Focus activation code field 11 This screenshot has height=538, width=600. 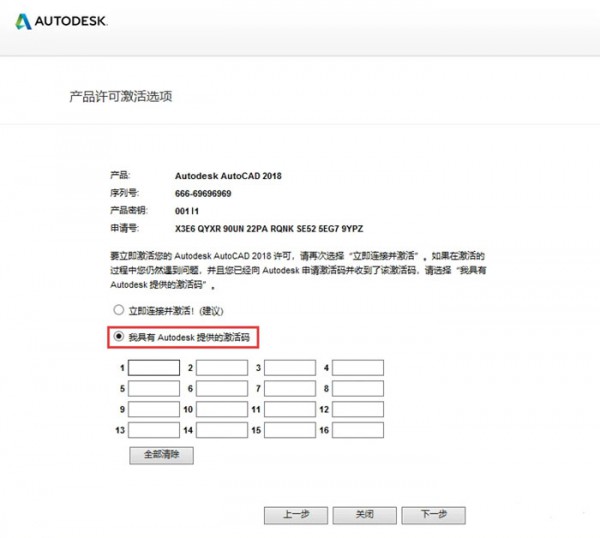(290, 409)
